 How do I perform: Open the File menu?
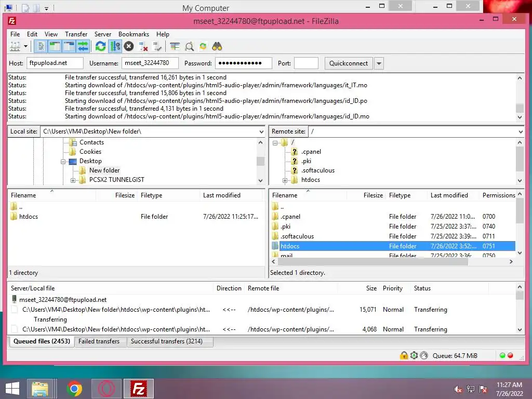point(15,34)
